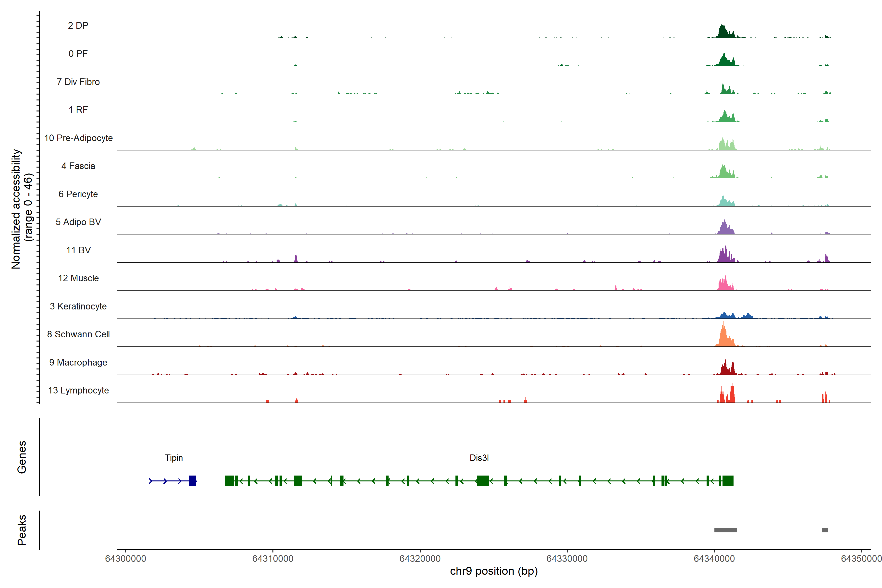Click the 10 Pre-Adipocyte track label
The width and height of the screenshot is (882, 588).
pos(78,138)
